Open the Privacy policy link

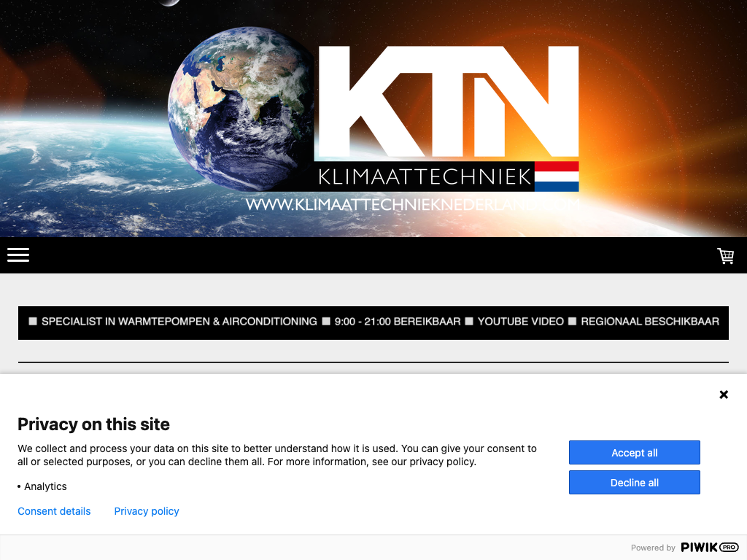point(146,511)
